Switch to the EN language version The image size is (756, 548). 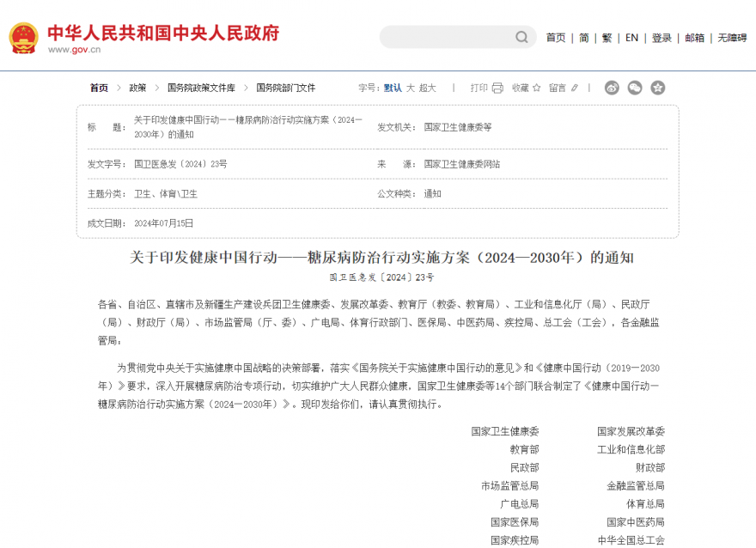[631, 38]
